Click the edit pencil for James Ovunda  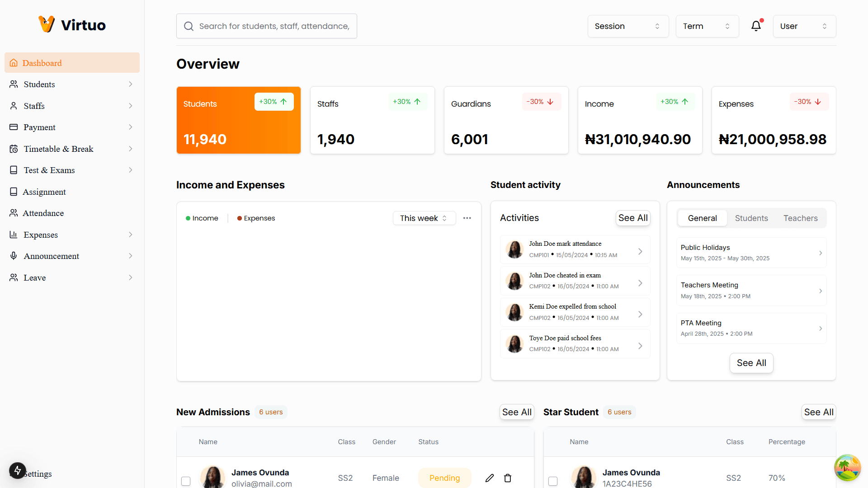490,478
